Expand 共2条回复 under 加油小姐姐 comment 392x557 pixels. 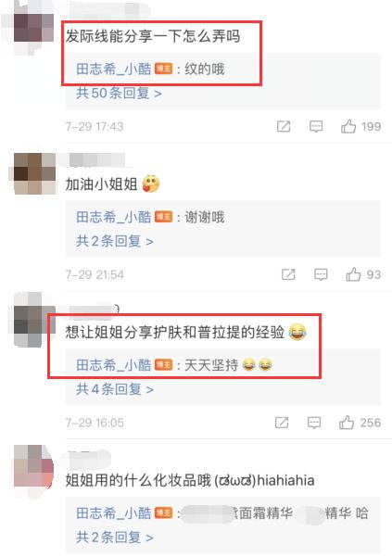pyautogui.click(x=115, y=242)
